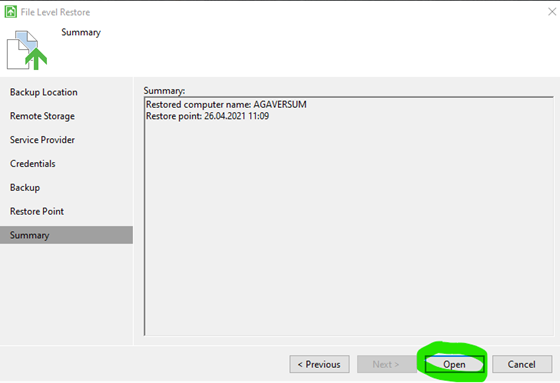The width and height of the screenshot is (560, 383).
Task: Click the File Level Restore title text
Action: (55, 12)
